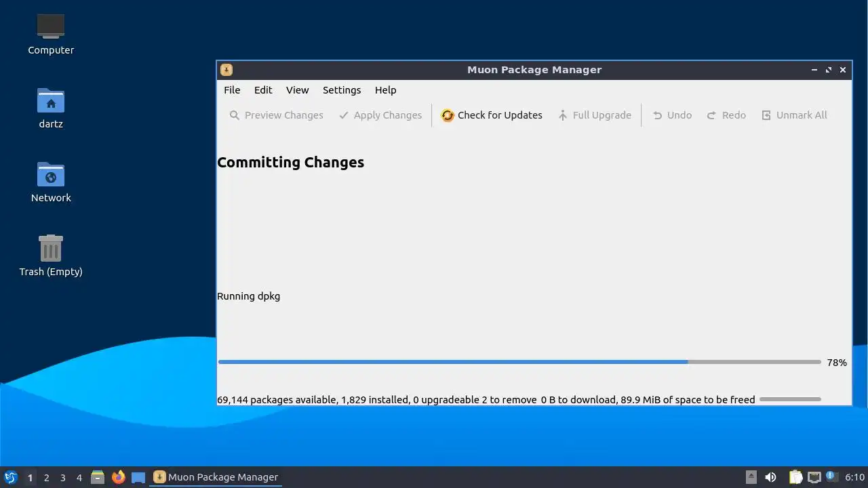This screenshot has height=488, width=868.
Task: Open the clipboard manager tray icon
Action: tap(795, 477)
